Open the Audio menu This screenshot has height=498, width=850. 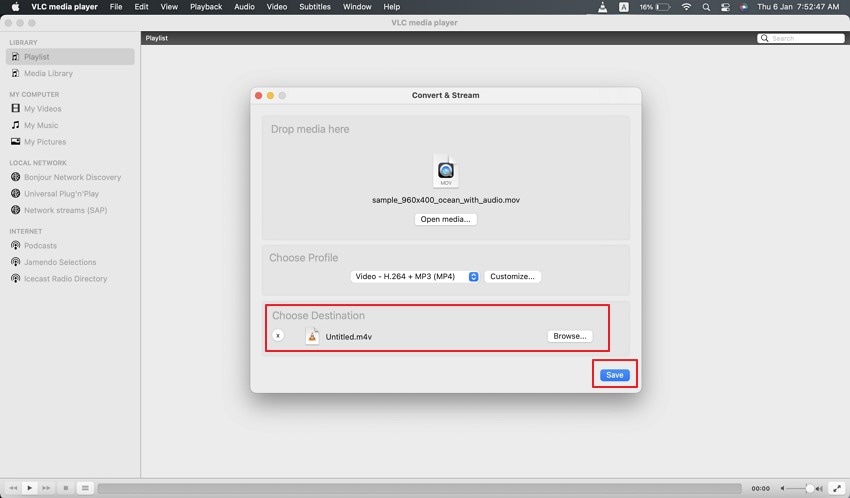coord(244,7)
